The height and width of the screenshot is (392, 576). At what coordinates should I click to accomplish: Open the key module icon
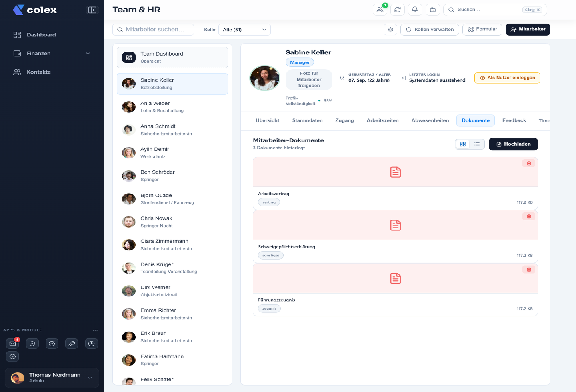coord(72,344)
